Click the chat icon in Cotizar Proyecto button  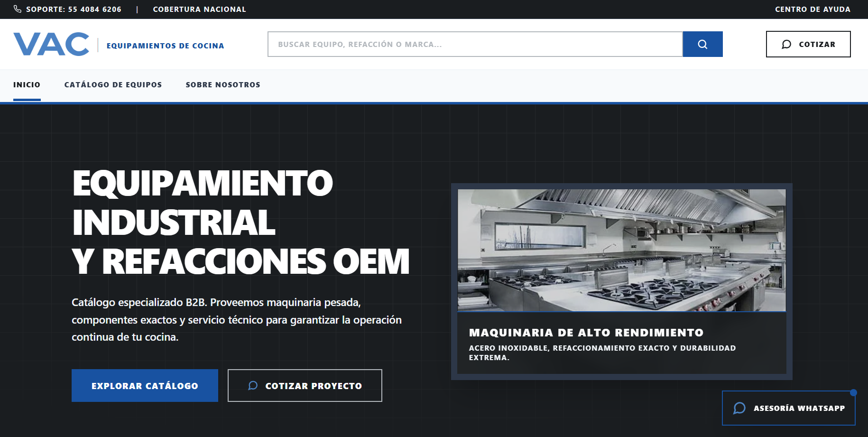point(253,386)
